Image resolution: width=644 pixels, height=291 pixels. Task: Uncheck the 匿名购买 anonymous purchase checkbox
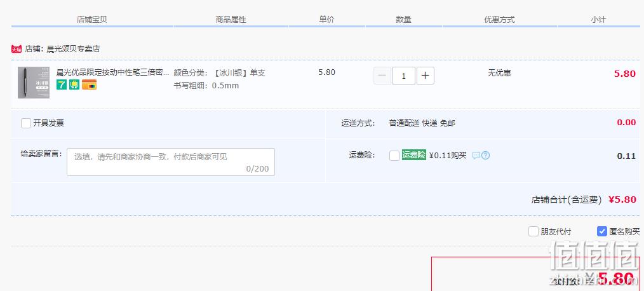(x=601, y=231)
